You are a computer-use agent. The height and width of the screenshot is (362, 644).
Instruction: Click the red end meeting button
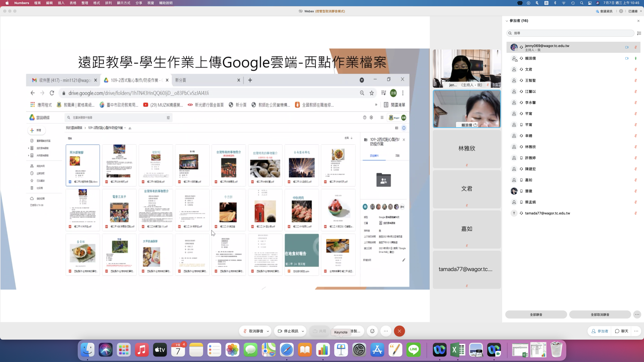[x=399, y=331]
